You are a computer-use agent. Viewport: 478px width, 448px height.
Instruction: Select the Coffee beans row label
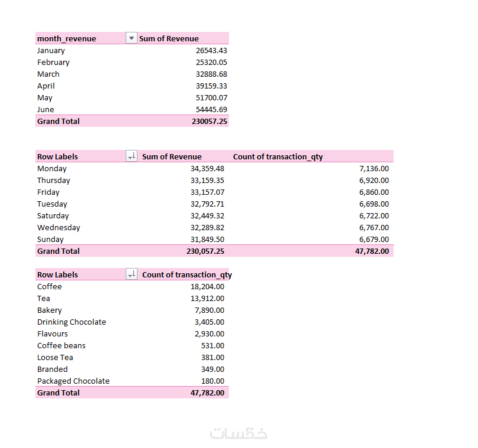[61, 345]
